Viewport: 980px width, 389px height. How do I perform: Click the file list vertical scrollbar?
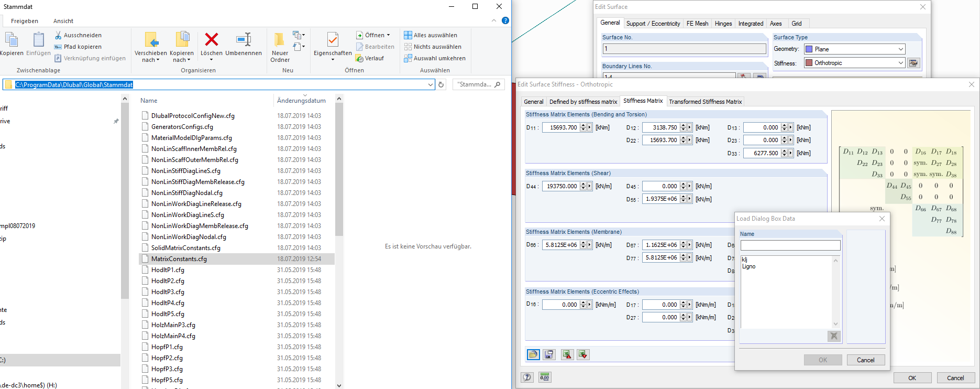(339, 169)
